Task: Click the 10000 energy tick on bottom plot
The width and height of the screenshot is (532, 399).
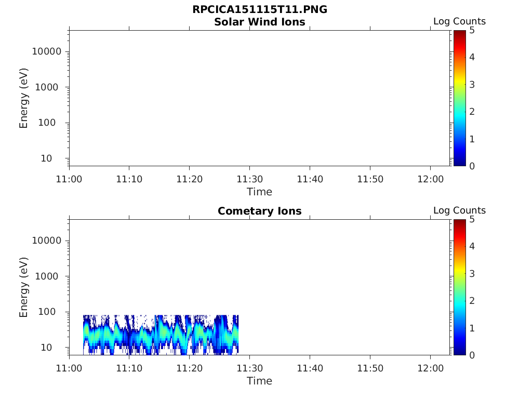Action: (x=47, y=241)
